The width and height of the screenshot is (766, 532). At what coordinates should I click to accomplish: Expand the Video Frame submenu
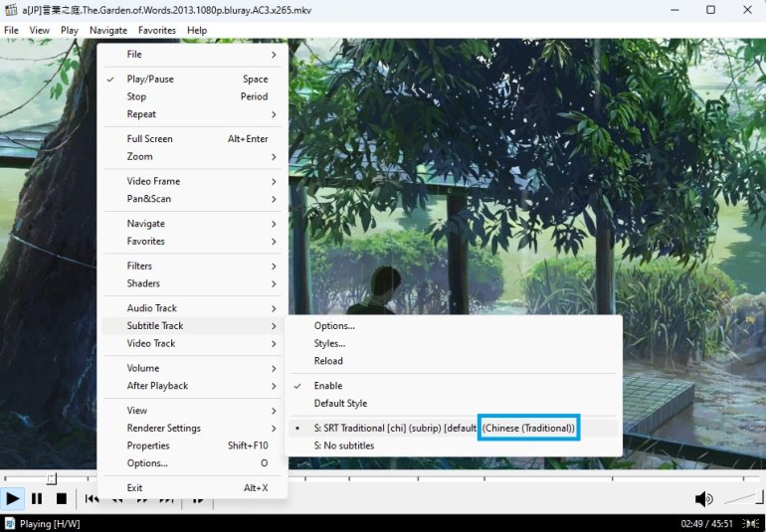click(x=192, y=181)
